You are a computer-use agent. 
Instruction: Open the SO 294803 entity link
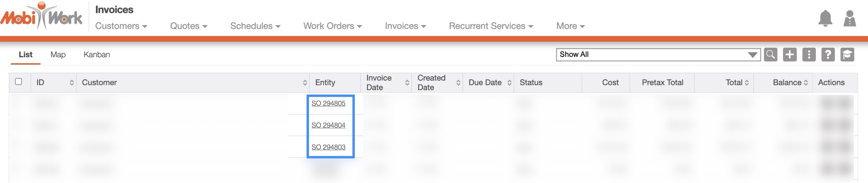click(328, 147)
